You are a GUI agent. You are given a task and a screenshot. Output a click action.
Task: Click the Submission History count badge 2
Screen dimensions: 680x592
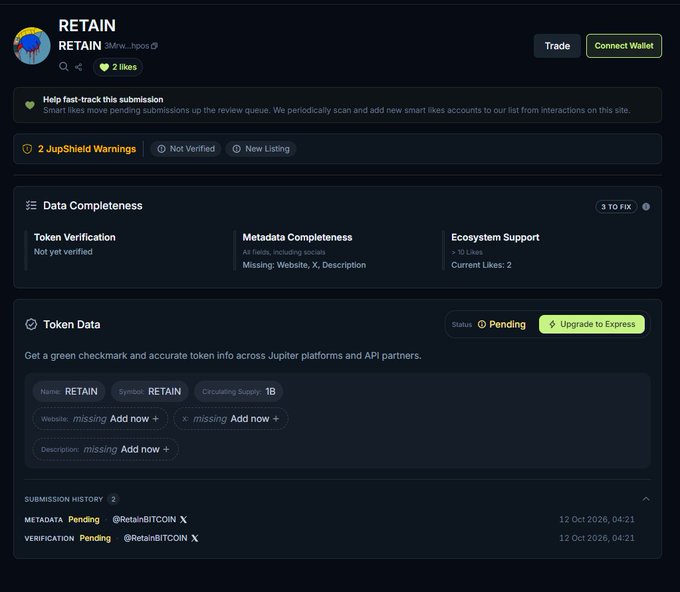coord(114,499)
